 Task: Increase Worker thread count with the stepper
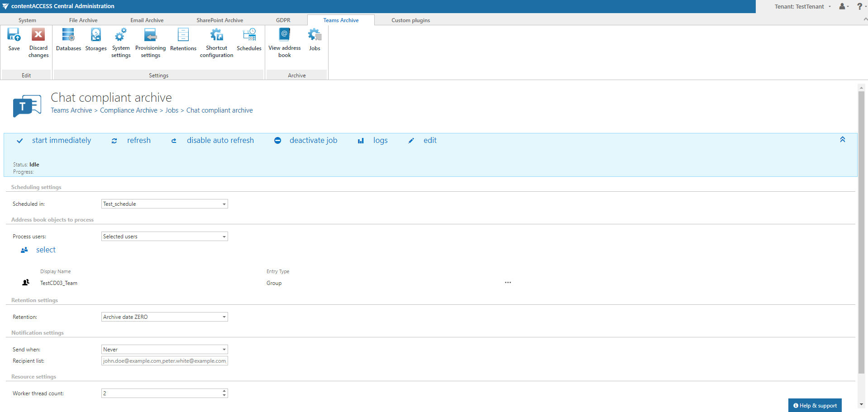[x=224, y=391]
